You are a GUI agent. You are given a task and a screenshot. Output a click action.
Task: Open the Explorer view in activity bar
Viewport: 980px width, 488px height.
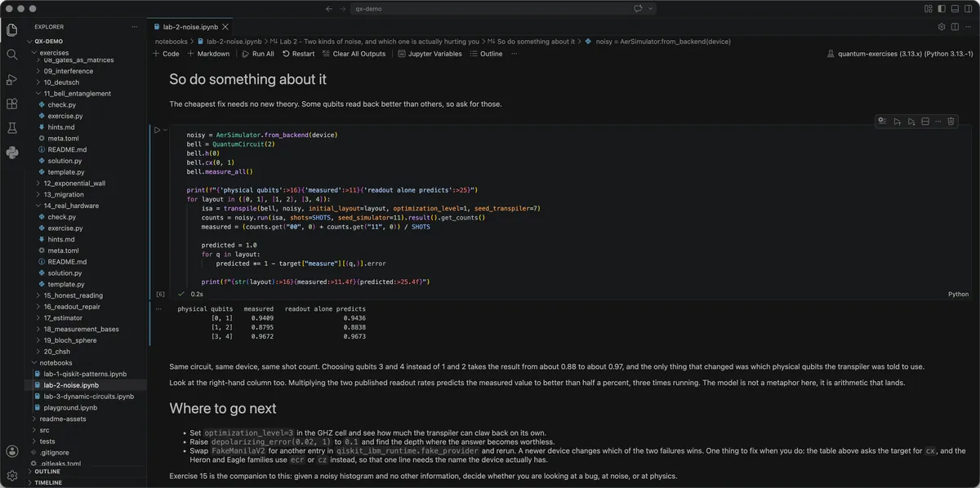[12, 30]
